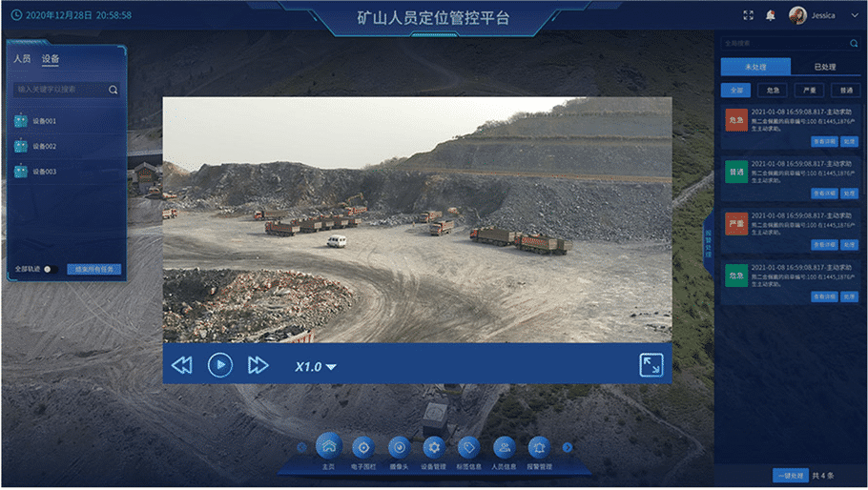The height and width of the screenshot is (490, 868).
Task: Switch to the 人员 tab
Action: (22, 58)
